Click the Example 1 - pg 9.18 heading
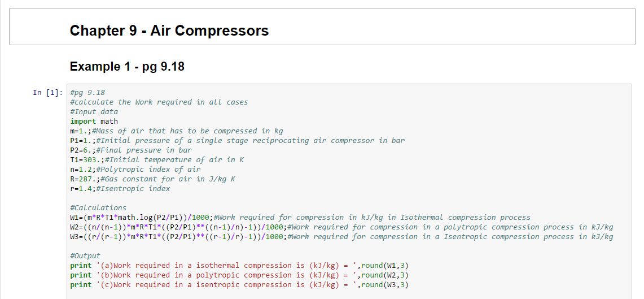The height and width of the screenshot is (299, 644). click(127, 67)
